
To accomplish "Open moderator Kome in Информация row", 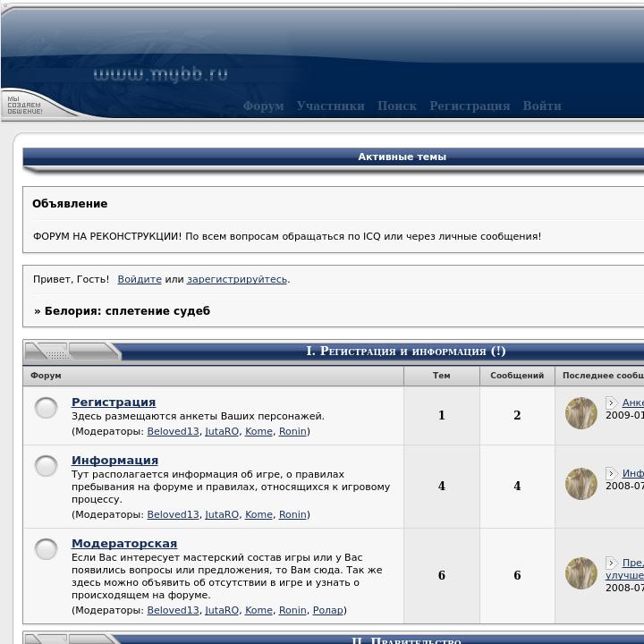I will (x=258, y=514).
